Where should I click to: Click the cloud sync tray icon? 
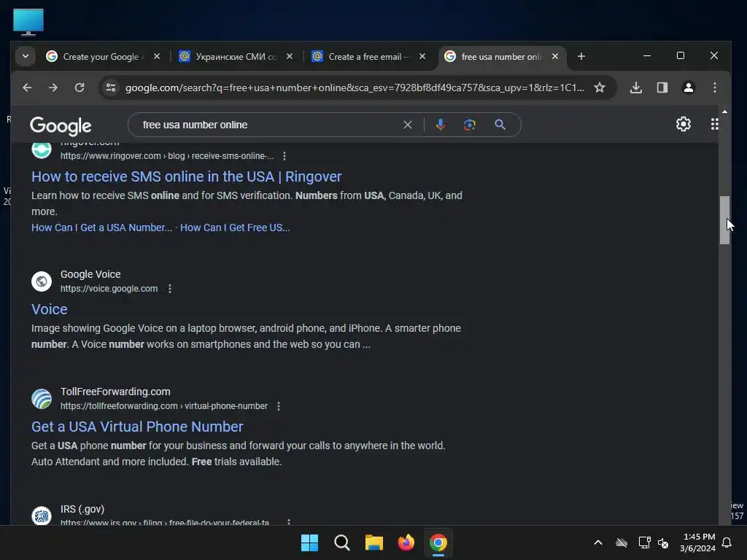pos(622,542)
